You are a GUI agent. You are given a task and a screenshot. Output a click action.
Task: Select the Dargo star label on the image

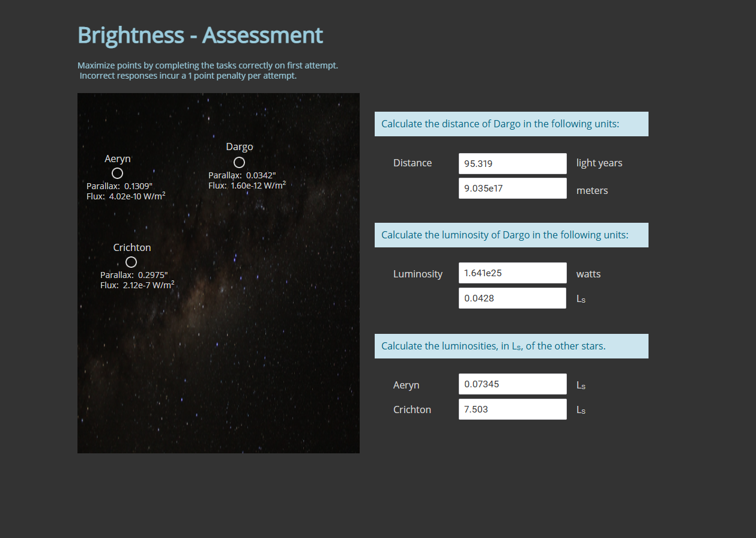[239, 147]
